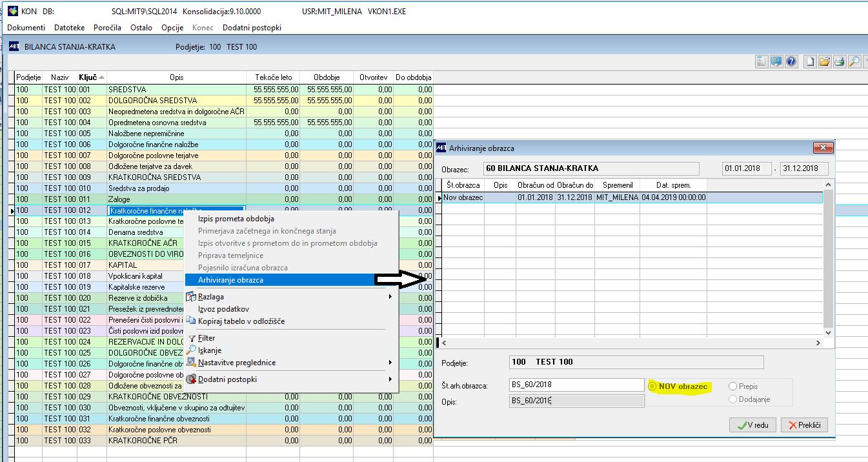Click Kopiraj tabelo v odložišče copy icon
This screenshot has height=462, width=868.
(191, 321)
